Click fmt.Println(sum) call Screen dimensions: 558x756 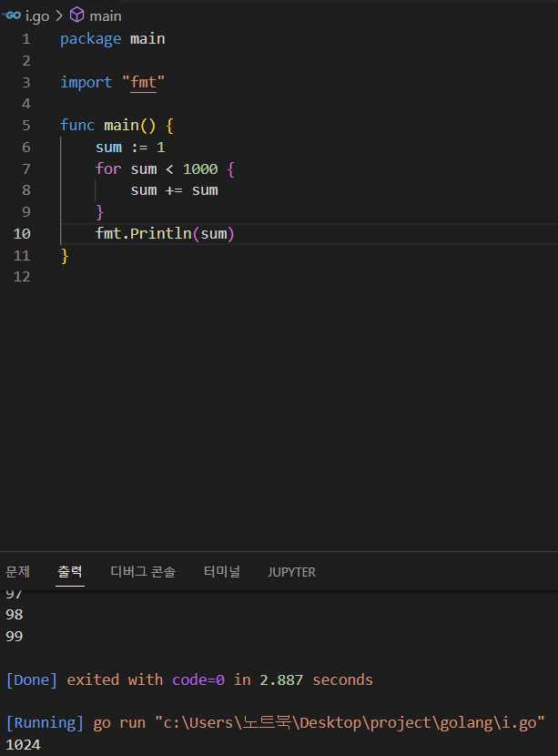pos(165,234)
